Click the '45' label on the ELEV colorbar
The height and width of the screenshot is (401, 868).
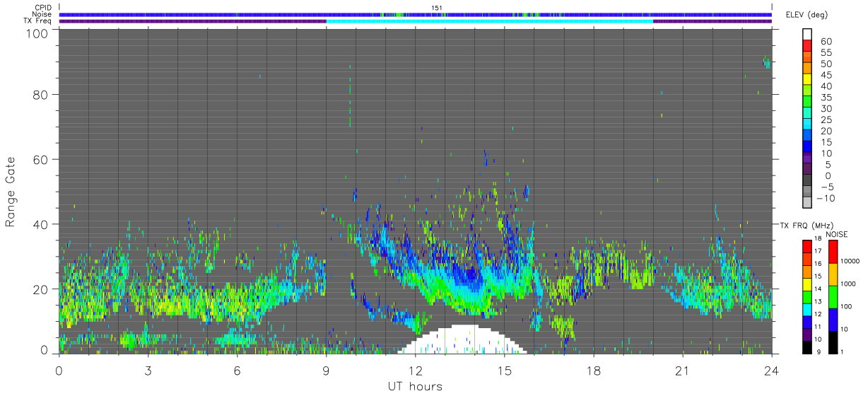826,75
